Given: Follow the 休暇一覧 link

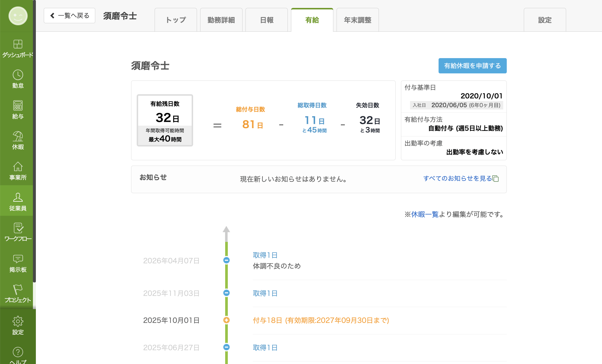Looking at the screenshot, I should (x=425, y=214).
